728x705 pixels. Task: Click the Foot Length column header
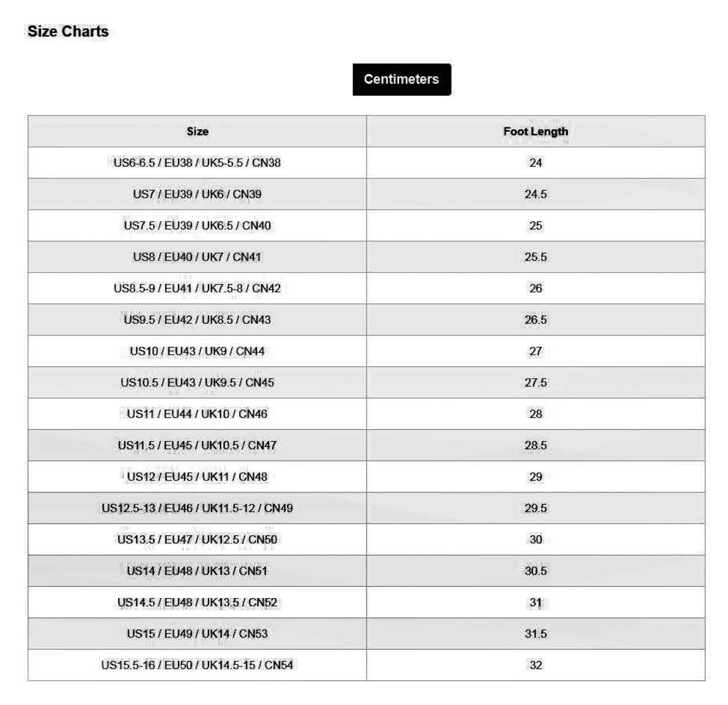click(535, 131)
